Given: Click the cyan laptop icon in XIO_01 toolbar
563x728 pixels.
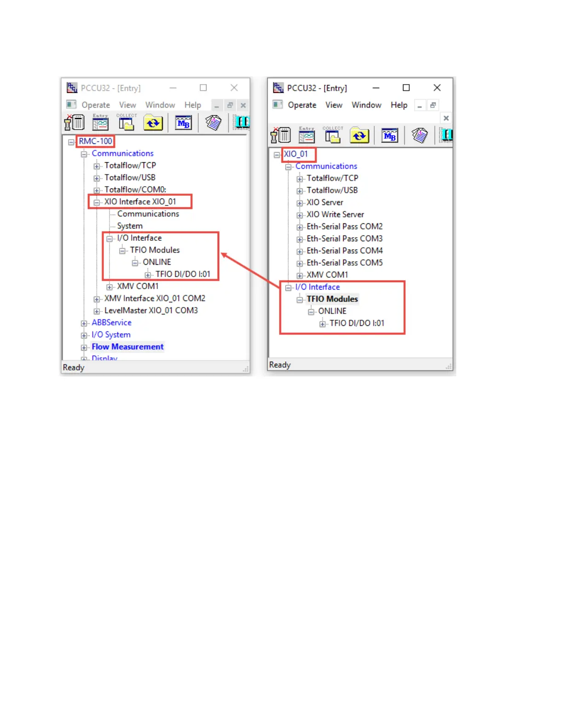Looking at the screenshot, I should 446,135.
